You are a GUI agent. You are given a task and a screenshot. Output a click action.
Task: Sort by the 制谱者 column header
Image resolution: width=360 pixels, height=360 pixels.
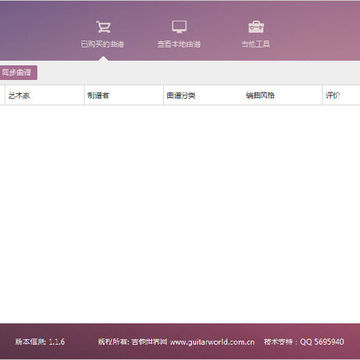coord(124,95)
